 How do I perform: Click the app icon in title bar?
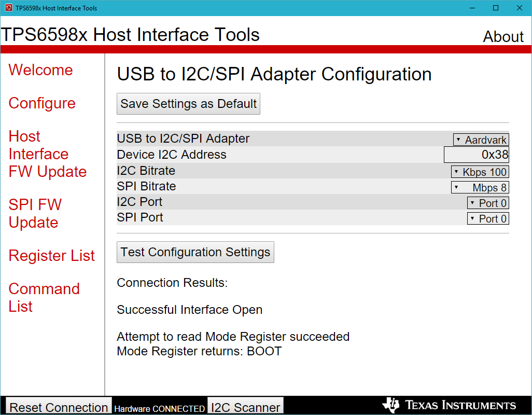coord(8,8)
